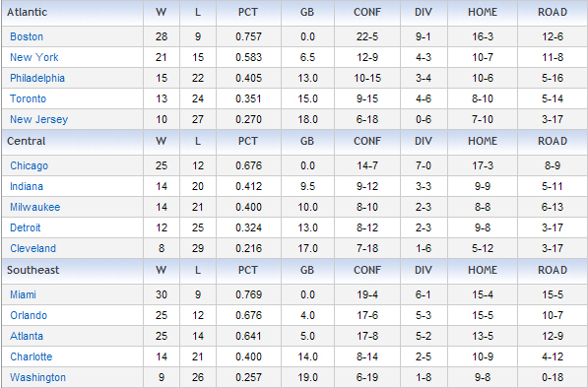Click the Central division HOME column header
Image resolution: width=588 pixels, height=388 pixels.
[483, 141]
